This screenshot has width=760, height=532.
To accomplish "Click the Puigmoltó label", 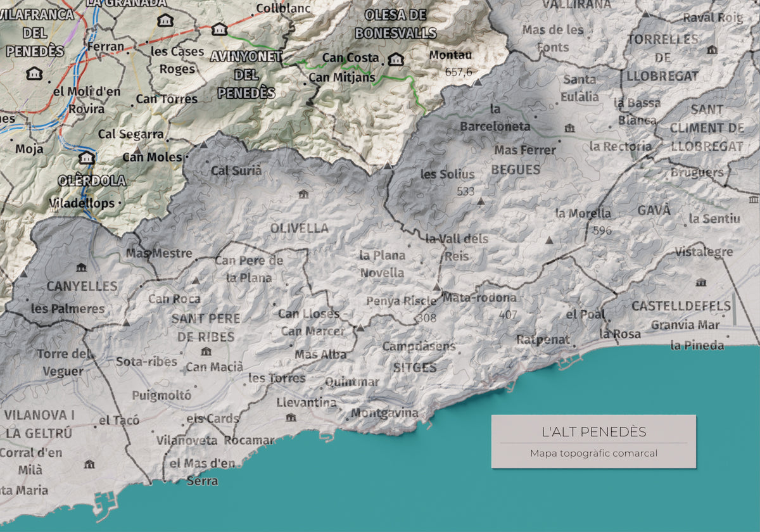I will [161, 396].
